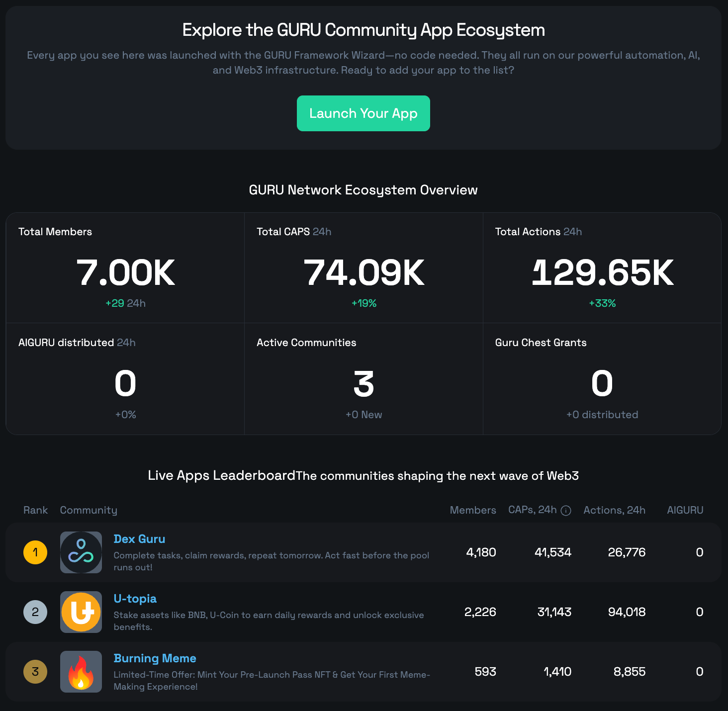Click the Guru Chest Grants label
The width and height of the screenshot is (728, 711).
click(x=541, y=343)
